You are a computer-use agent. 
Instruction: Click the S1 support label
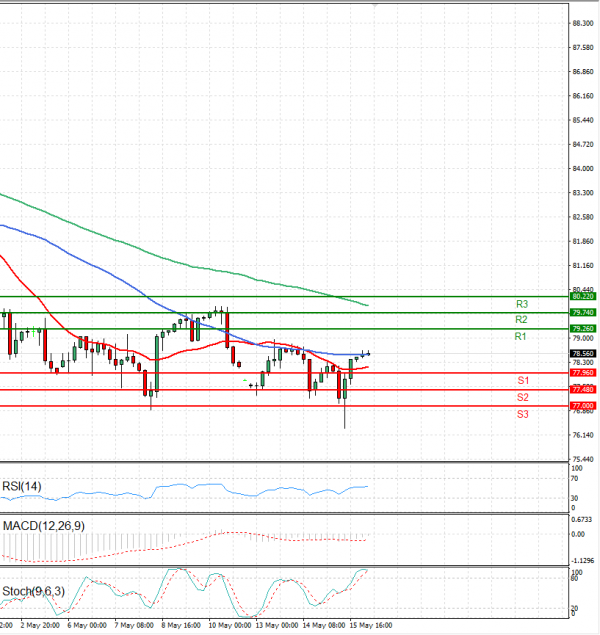[523, 380]
